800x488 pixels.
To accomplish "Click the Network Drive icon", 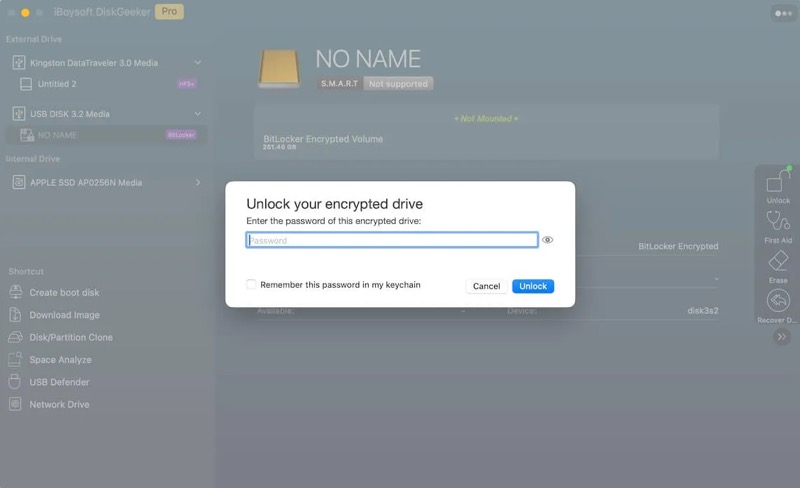I will coord(15,404).
